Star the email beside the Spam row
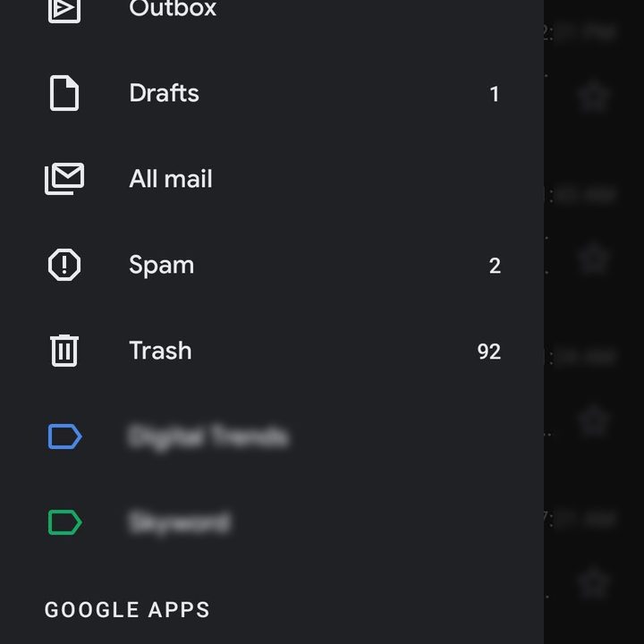The width and height of the screenshot is (644, 644). (x=593, y=258)
